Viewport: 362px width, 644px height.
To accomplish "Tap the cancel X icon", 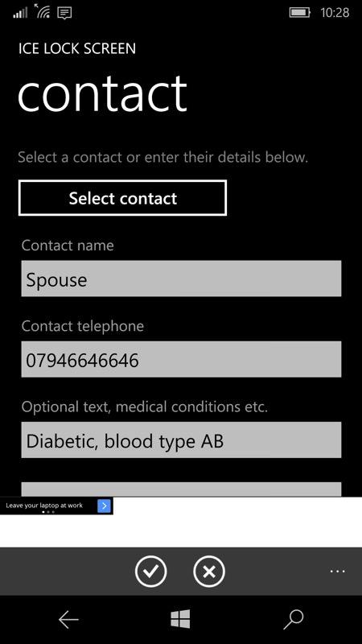I will pyautogui.click(x=209, y=572).
